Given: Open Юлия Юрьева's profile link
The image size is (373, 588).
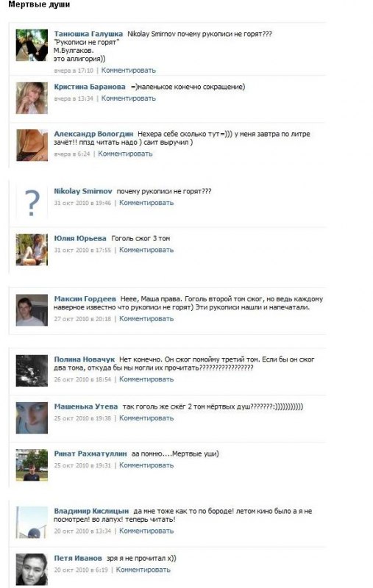Looking at the screenshot, I should (80, 238).
